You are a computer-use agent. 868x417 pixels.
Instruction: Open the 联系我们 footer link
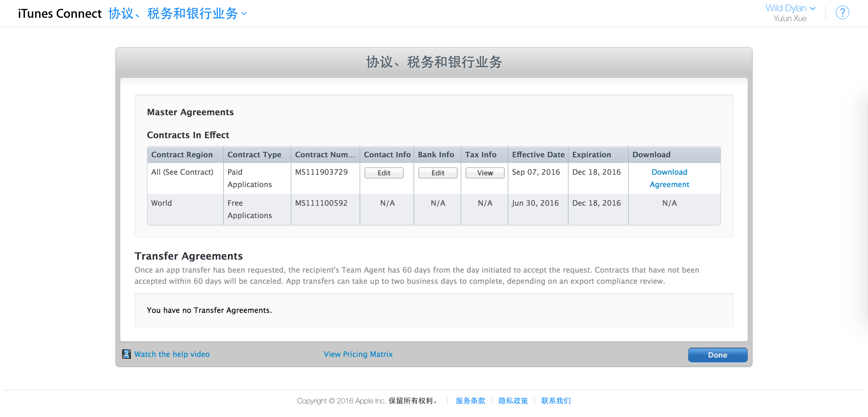[x=556, y=401]
